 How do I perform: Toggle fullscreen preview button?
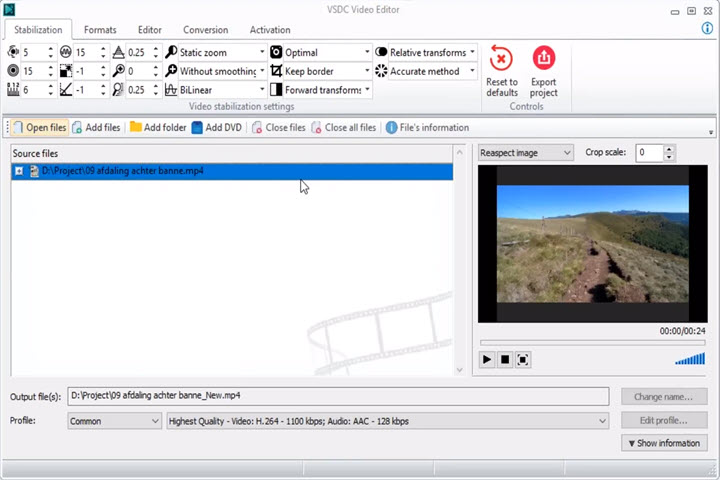point(523,360)
